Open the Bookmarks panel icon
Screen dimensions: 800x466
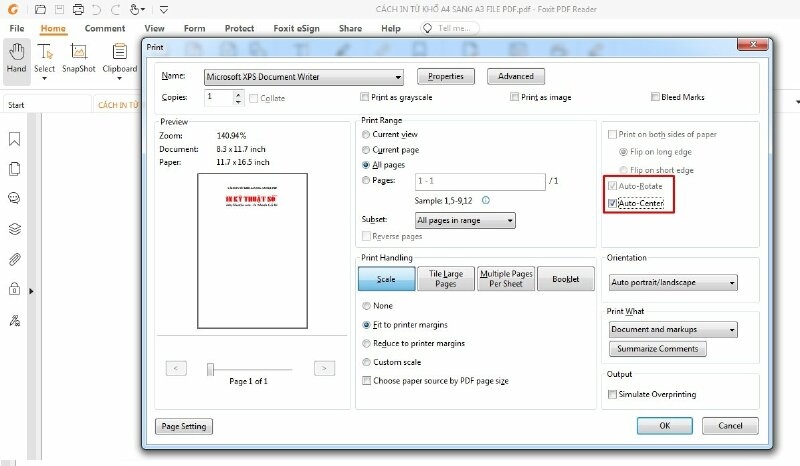[x=14, y=139]
